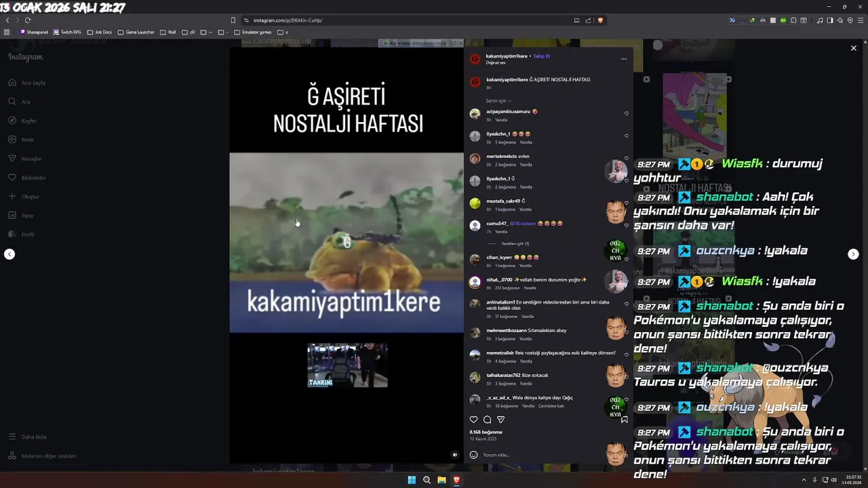Go back in browser history

click(x=7, y=20)
